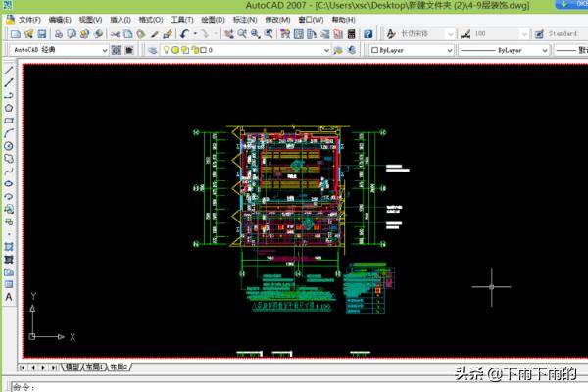Open Help with the question mark icon
588x392 pixels.
tap(368, 34)
